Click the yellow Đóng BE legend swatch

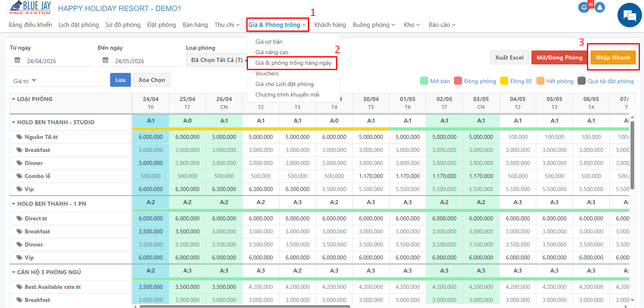[504, 81]
